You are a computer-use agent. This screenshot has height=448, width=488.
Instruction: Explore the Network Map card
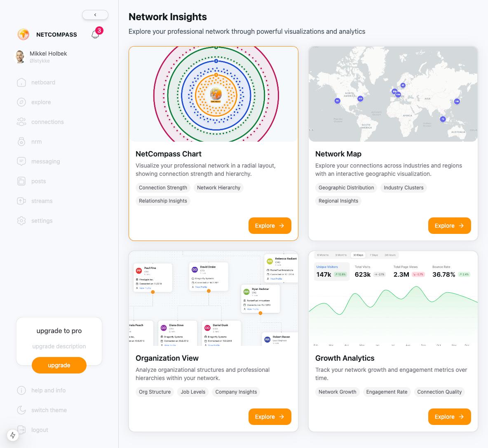click(449, 226)
